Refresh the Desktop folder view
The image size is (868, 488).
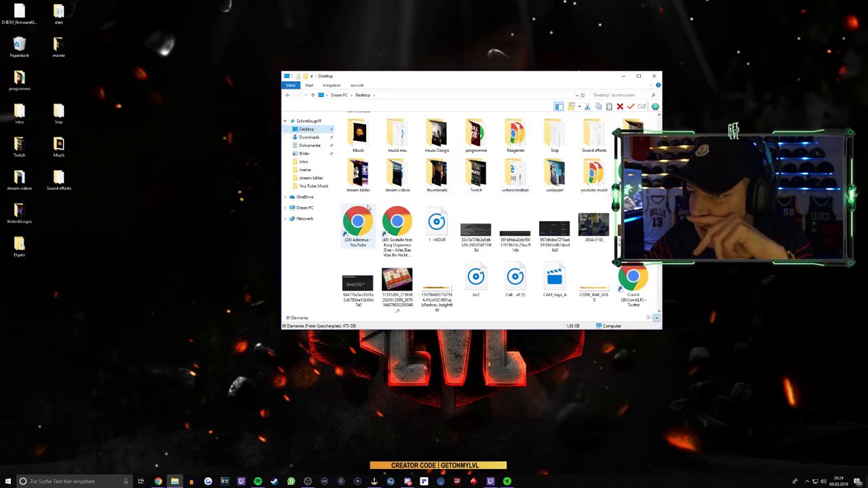coord(583,95)
